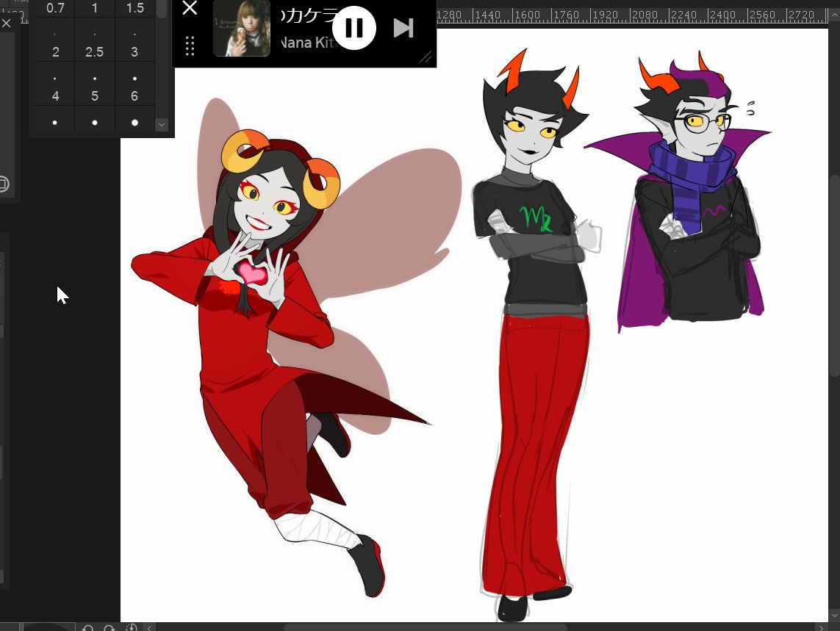Click the horizontal scrollbar left arrow

[x=149, y=627]
